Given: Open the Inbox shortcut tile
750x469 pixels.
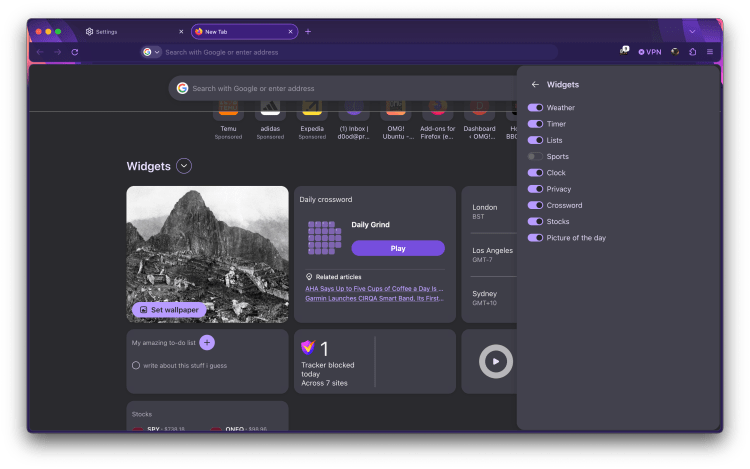Looking at the screenshot, I should pyautogui.click(x=354, y=120).
